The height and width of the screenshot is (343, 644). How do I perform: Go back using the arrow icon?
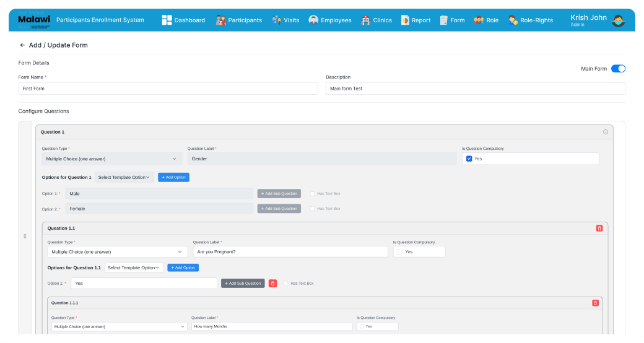pos(22,45)
